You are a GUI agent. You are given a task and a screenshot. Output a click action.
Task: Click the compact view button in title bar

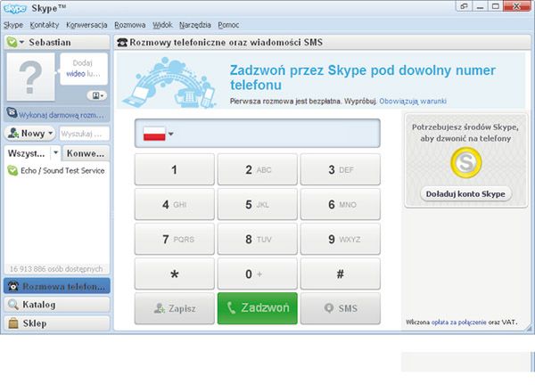tap(464, 6)
